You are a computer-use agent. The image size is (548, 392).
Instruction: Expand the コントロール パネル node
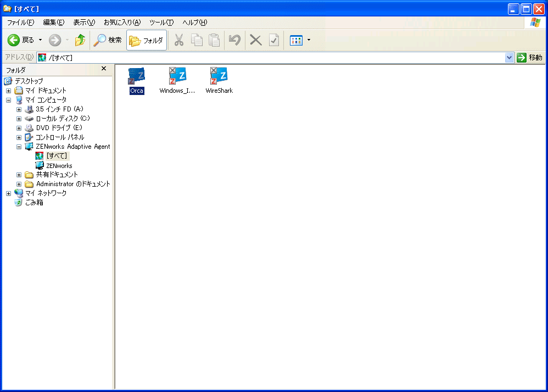click(19, 138)
